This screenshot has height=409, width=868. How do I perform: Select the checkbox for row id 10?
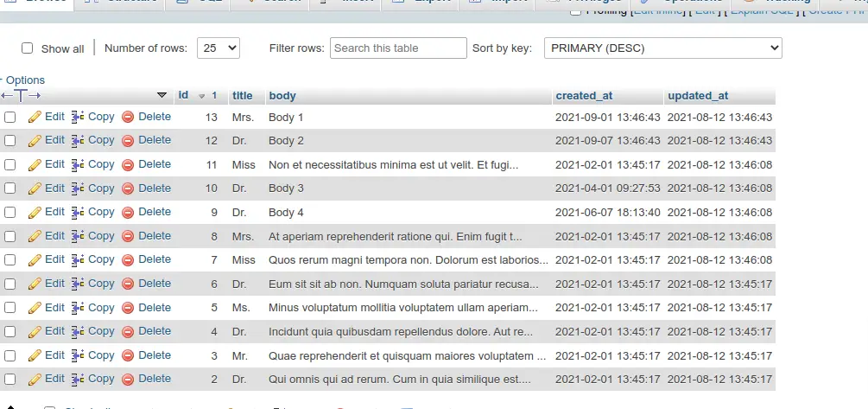10,189
